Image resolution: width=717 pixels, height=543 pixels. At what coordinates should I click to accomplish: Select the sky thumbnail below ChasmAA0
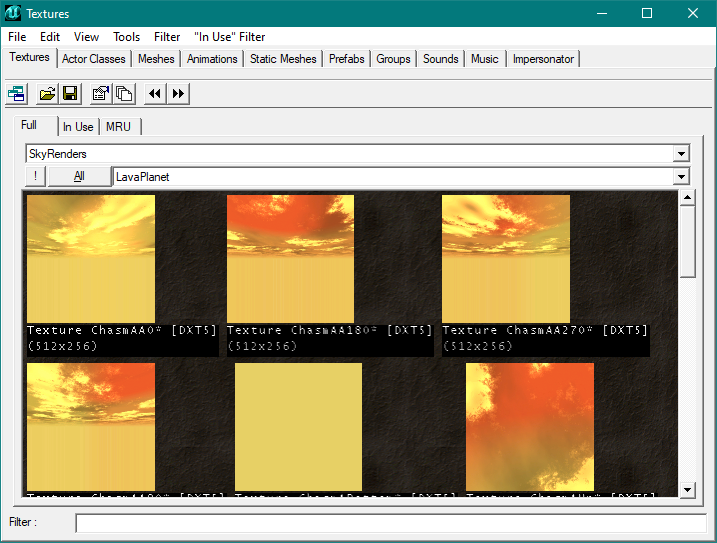(x=91, y=427)
